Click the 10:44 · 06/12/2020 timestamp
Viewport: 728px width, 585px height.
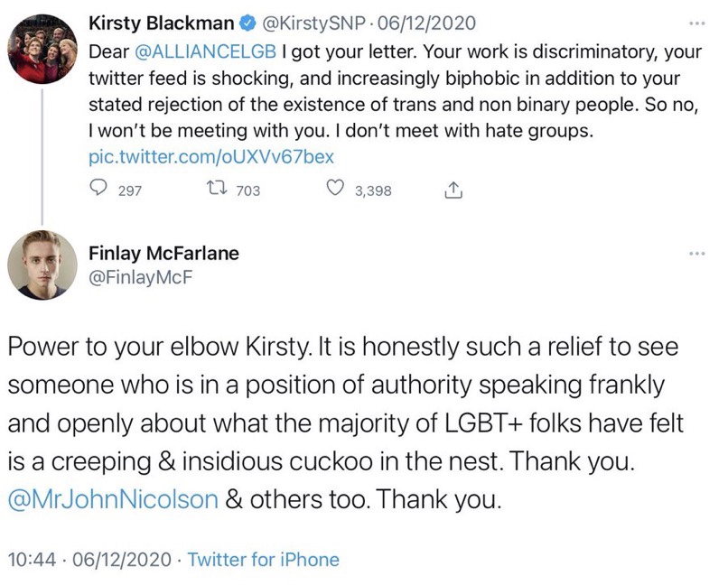click(89, 560)
